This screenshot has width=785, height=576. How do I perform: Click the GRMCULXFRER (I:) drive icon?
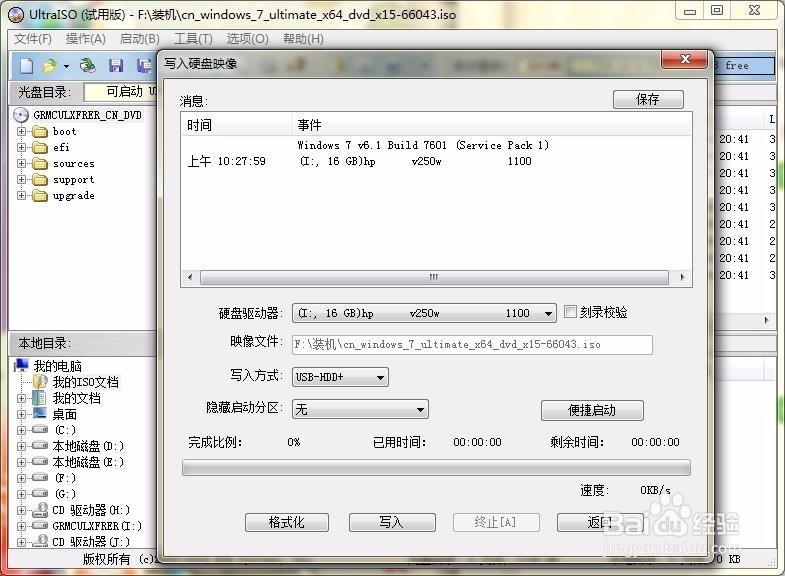coord(40,525)
